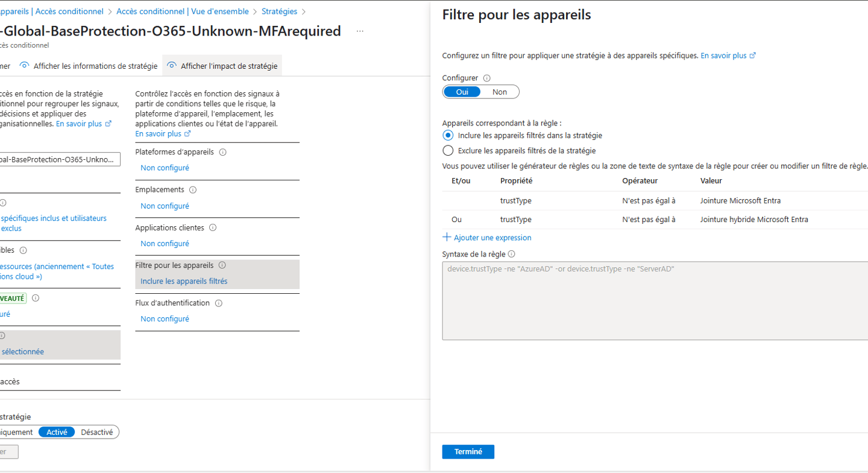Click info icon beside Filtre pour les appareils label
This screenshot has height=473, width=868.
click(222, 265)
